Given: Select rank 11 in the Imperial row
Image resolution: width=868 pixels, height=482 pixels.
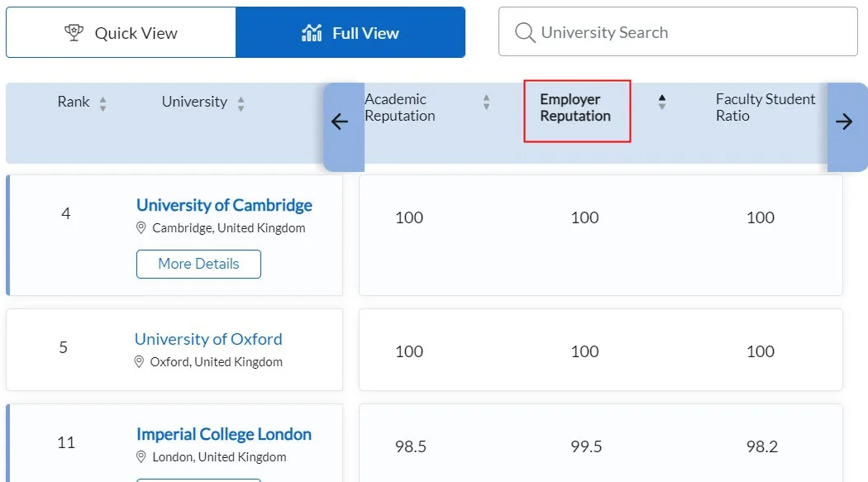Looking at the screenshot, I should 66,442.
